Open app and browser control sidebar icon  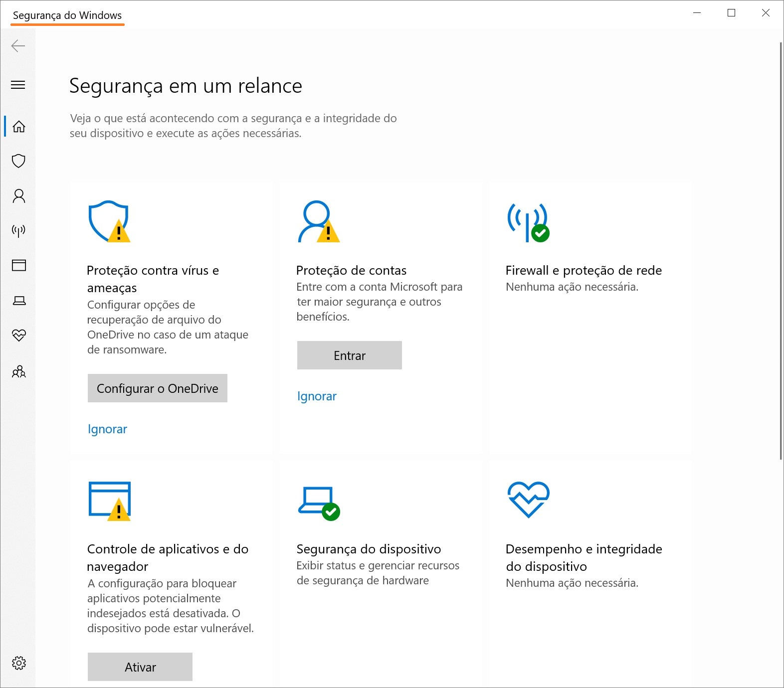19,265
